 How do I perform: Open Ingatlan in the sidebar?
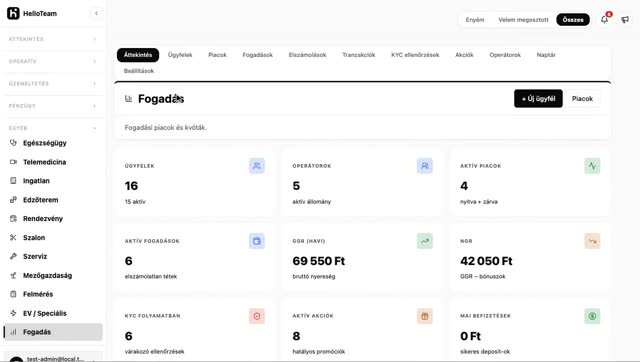point(53,180)
